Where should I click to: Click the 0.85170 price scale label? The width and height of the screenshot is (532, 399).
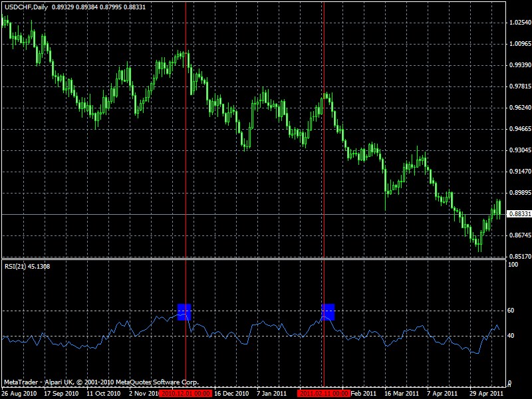[x=519, y=256]
